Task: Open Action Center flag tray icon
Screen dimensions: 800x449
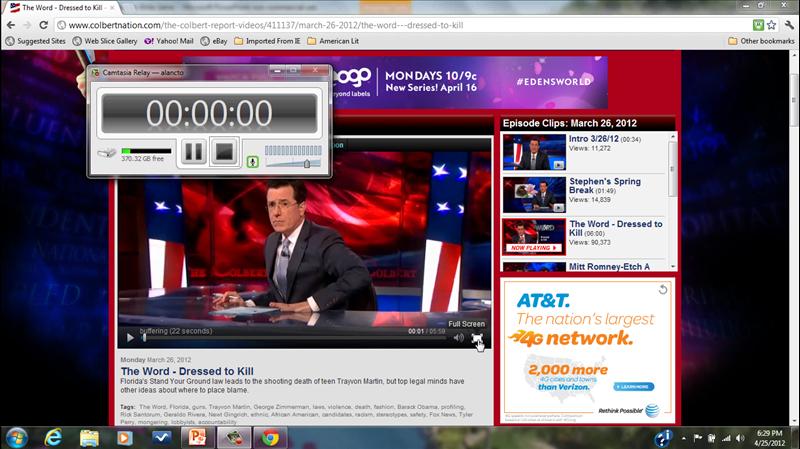Action: [697, 438]
